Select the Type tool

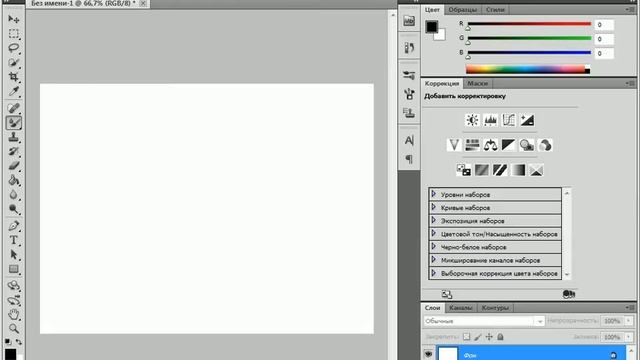(x=13, y=240)
